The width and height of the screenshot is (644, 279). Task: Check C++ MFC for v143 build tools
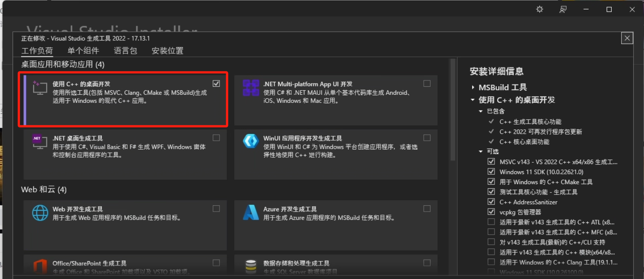coord(491,232)
